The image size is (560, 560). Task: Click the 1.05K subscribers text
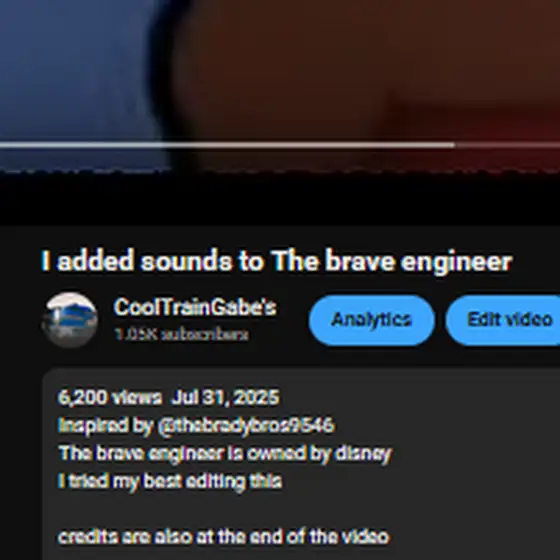click(x=181, y=335)
